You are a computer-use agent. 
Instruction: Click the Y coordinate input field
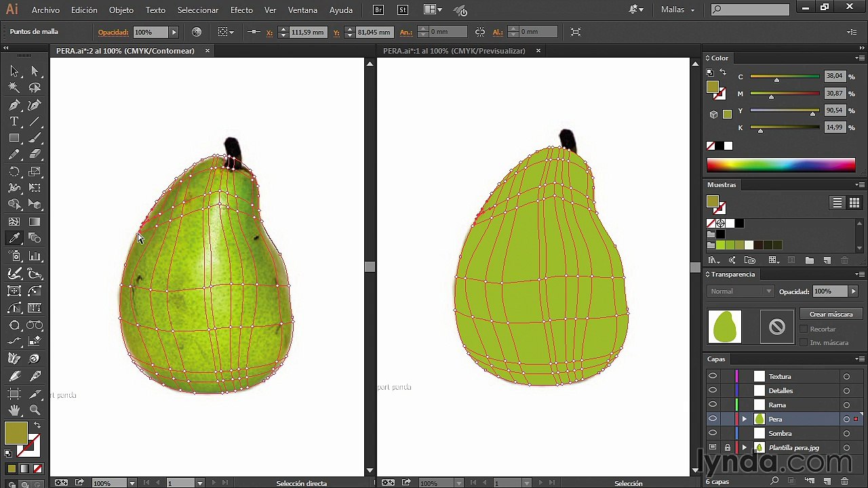click(x=374, y=32)
